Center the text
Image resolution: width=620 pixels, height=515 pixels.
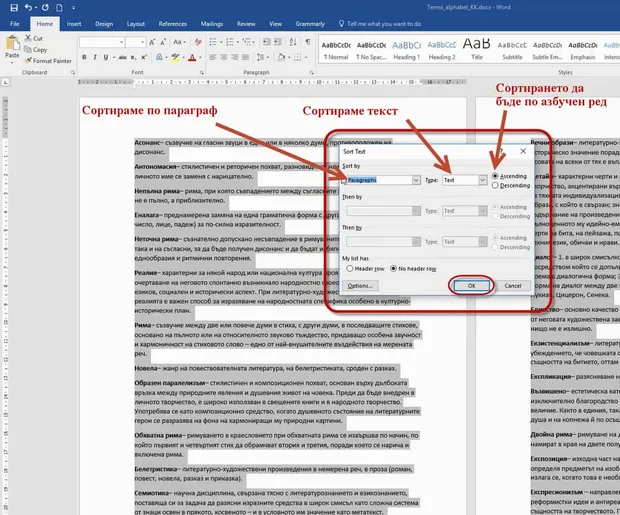pyautogui.click(x=224, y=57)
